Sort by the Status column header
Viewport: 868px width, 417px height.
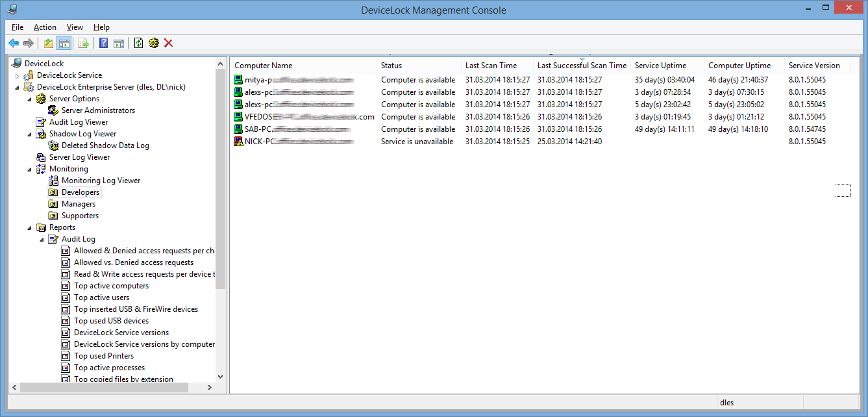[x=419, y=66]
